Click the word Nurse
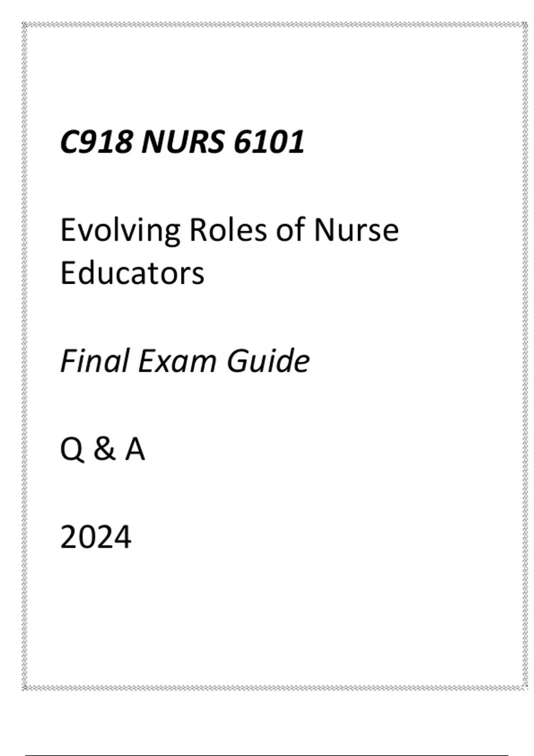534x756 pixels. tap(356, 230)
